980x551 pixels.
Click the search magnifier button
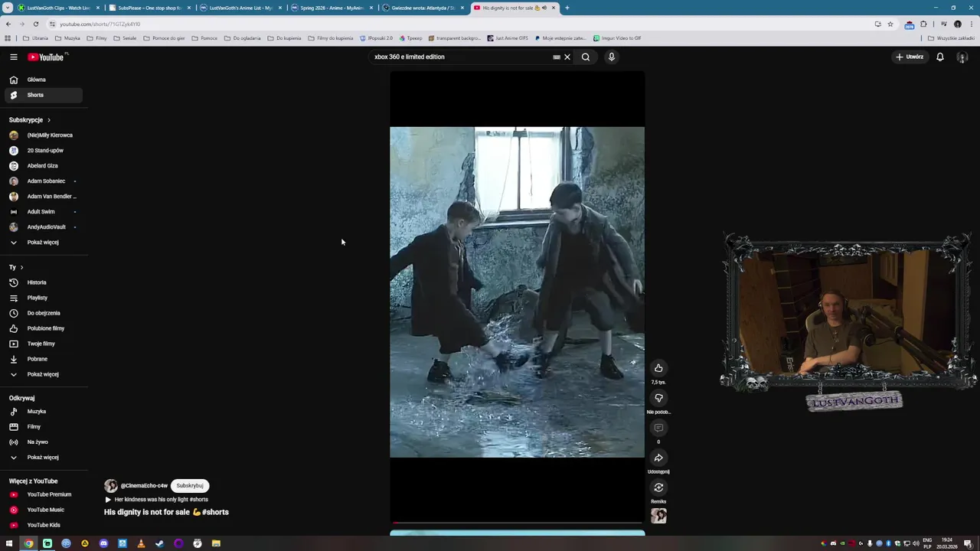tap(586, 57)
